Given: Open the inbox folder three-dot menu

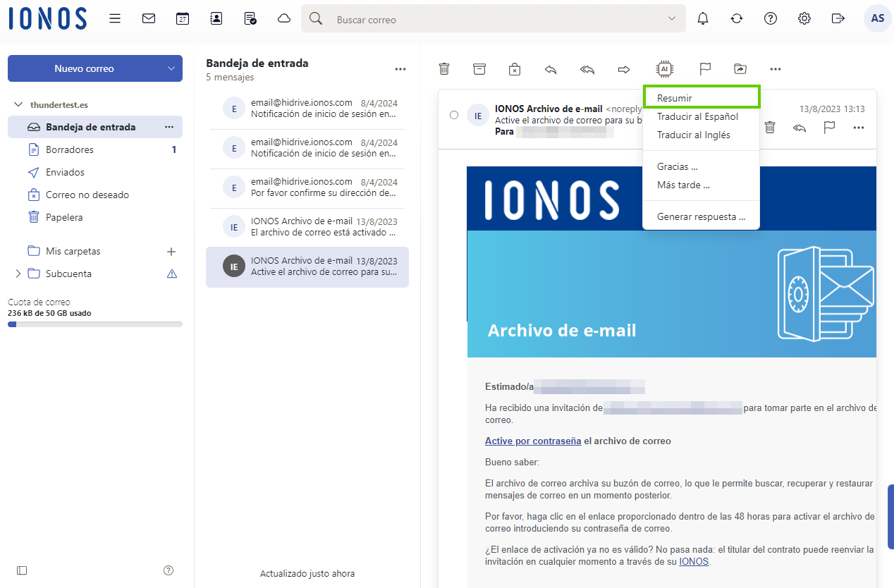Looking at the screenshot, I should tap(169, 127).
